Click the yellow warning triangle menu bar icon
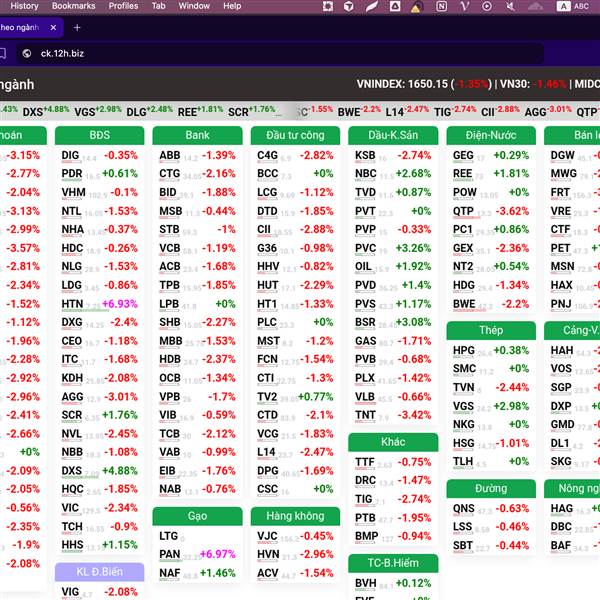The width and height of the screenshot is (600, 600). click(416, 7)
